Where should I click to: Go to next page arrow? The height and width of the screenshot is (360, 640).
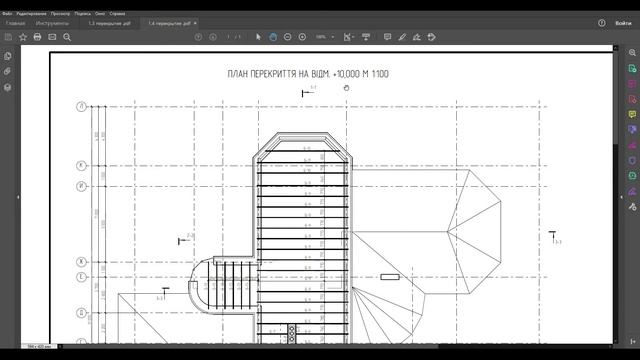pos(213,37)
